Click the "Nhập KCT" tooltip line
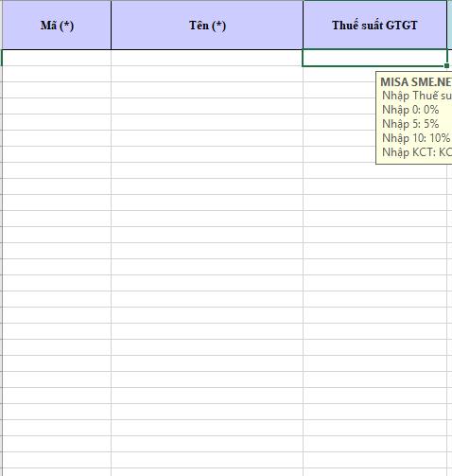Screen dimensions: 452x476 (x=417, y=152)
